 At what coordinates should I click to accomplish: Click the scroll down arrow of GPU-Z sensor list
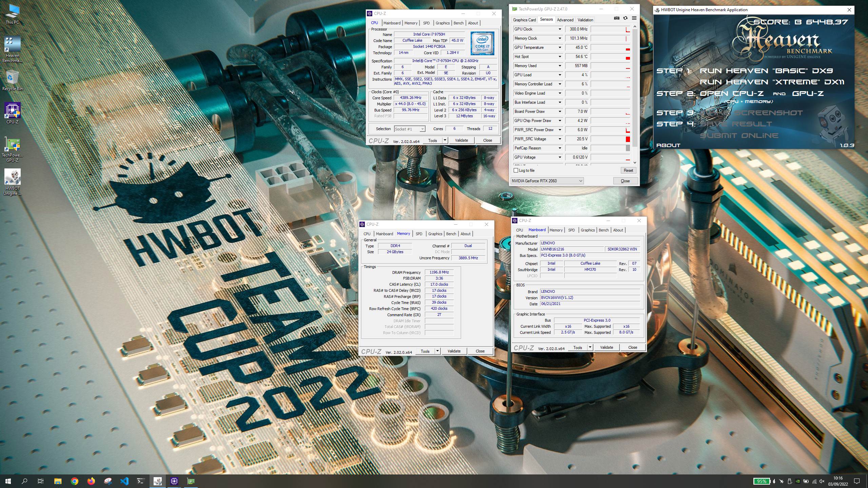point(635,163)
